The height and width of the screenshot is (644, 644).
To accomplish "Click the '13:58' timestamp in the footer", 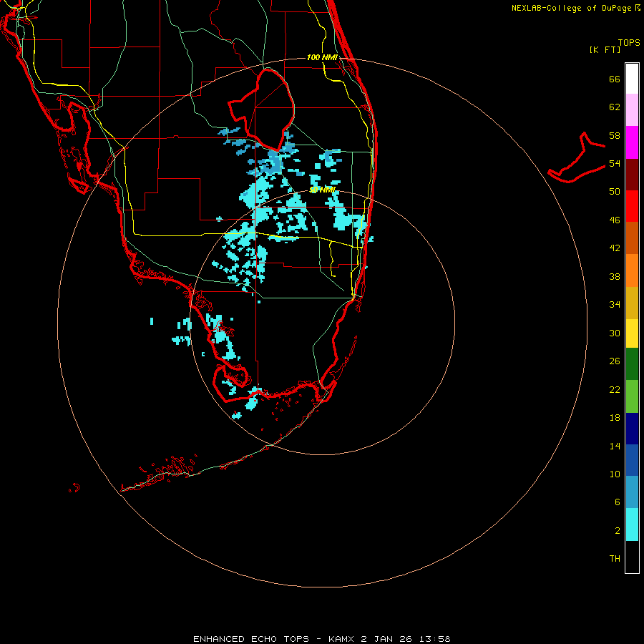I will pos(435,639).
